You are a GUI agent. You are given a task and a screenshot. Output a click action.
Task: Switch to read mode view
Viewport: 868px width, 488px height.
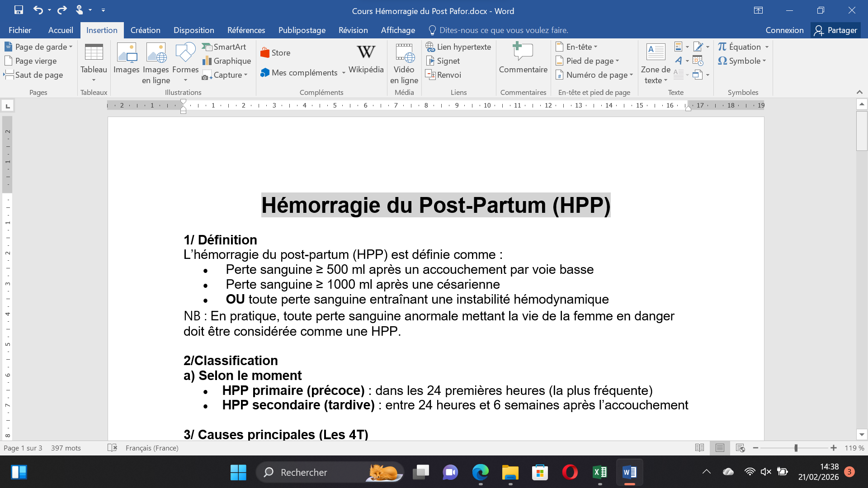699,448
